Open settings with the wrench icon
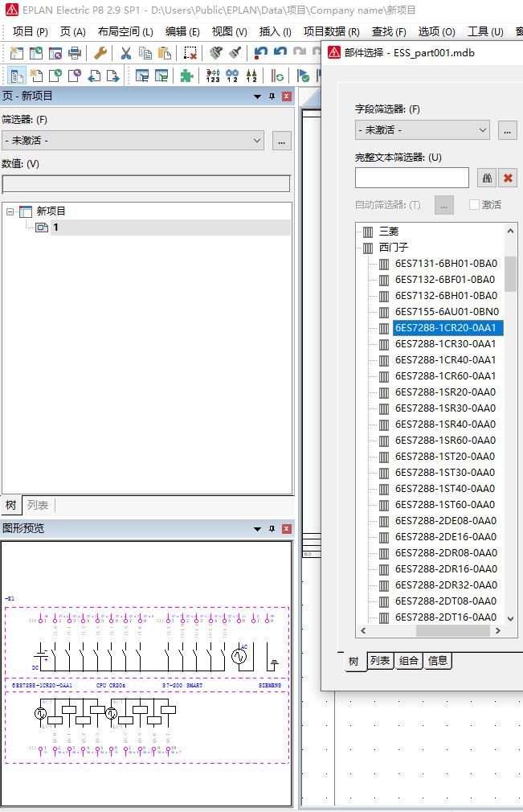This screenshot has width=523, height=812. click(x=100, y=53)
